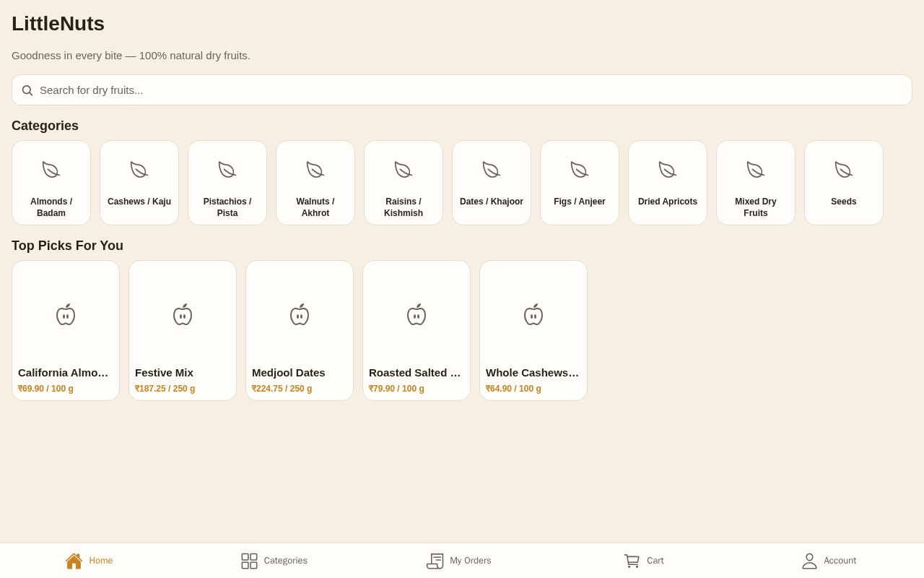This screenshot has height=578, width=924.
Task: Open the Categories grid icon
Action: coord(249,561)
